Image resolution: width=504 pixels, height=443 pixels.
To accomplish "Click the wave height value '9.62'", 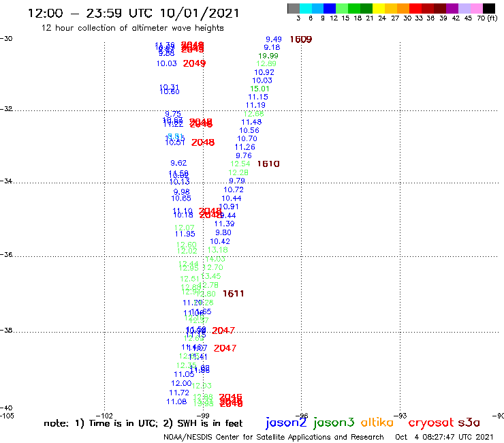I will (178, 163).
